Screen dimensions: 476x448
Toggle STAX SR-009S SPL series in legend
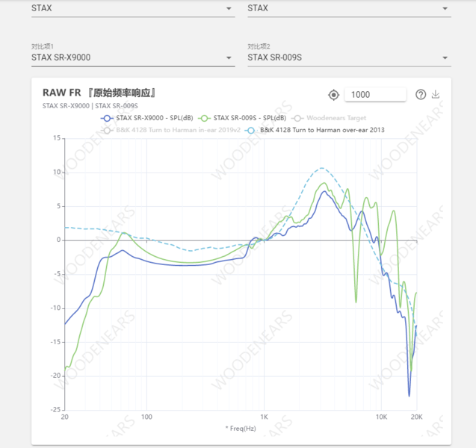[243, 118]
